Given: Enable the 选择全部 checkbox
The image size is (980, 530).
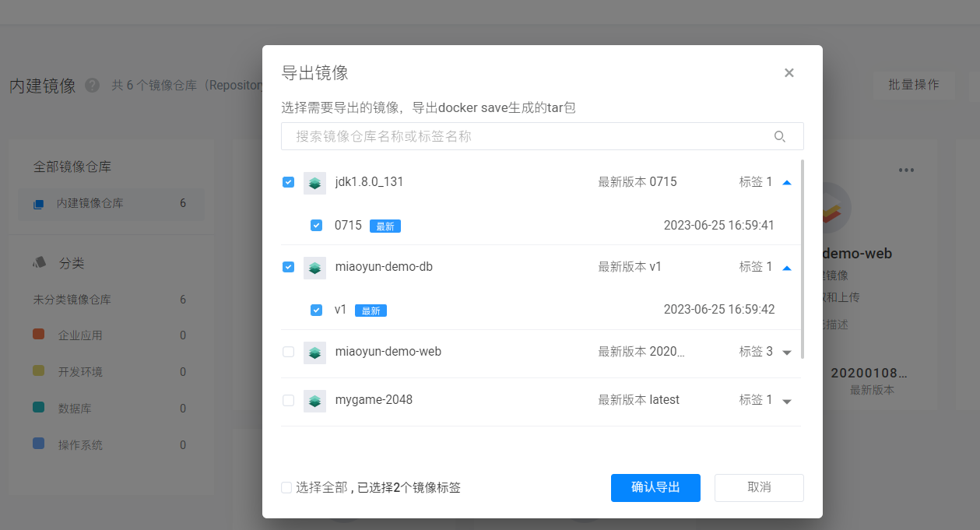Looking at the screenshot, I should (x=286, y=488).
